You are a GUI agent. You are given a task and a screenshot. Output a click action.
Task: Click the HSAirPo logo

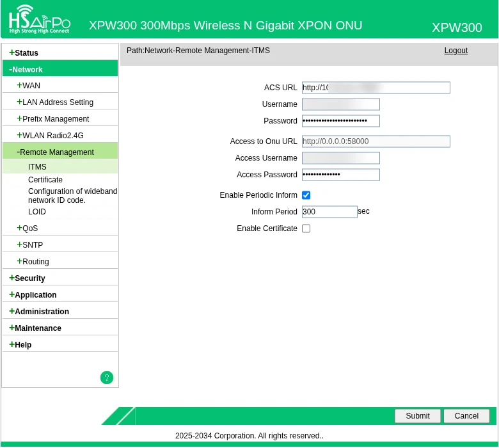(40, 19)
